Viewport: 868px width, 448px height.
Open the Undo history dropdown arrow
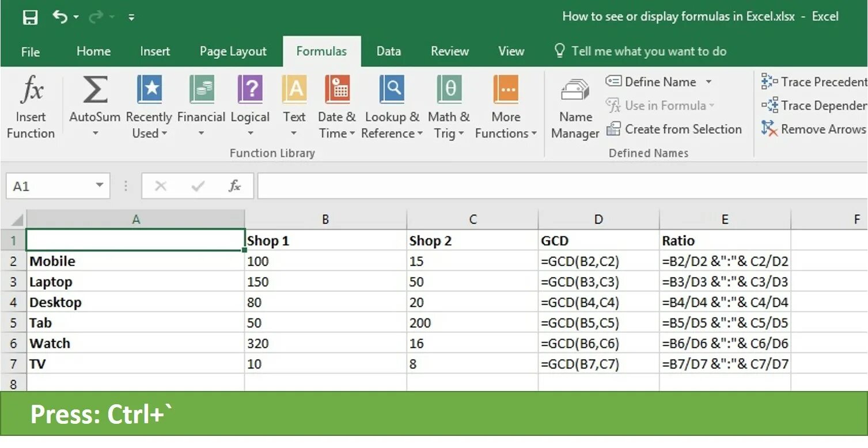coord(76,18)
